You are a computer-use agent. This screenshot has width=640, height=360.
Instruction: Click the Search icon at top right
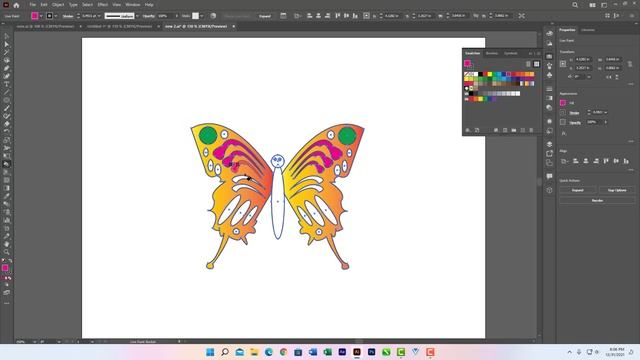click(x=575, y=5)
